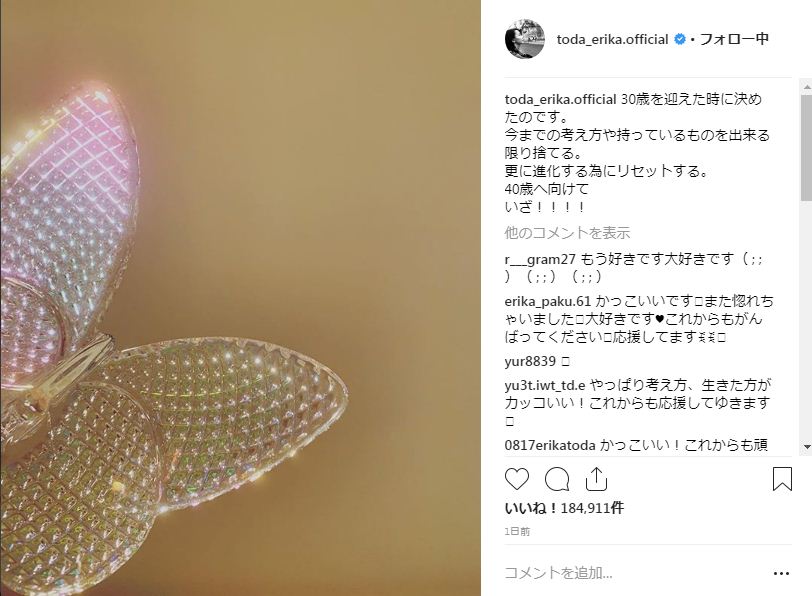Visit yu3t.iwt_td.e user profile
The width and height of the screenshot is (812, 596).
545,385
